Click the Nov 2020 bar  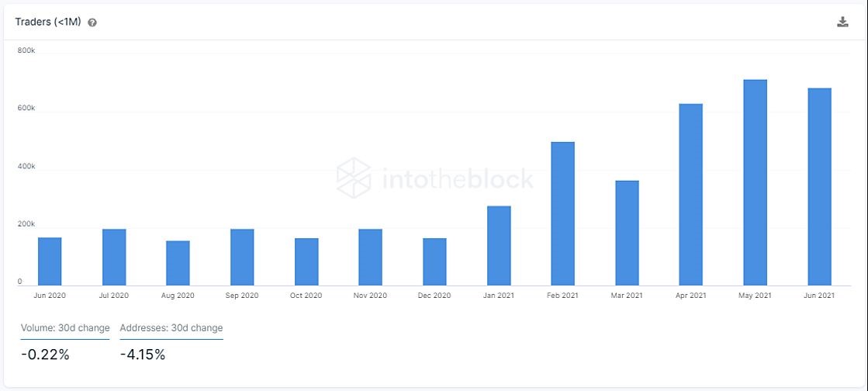(x=370, y=257)
